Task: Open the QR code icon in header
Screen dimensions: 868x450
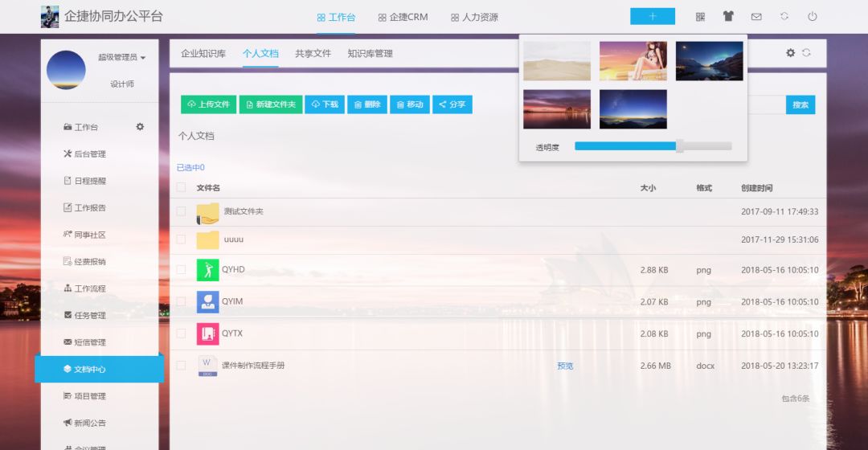Action: tap(700, 17)
